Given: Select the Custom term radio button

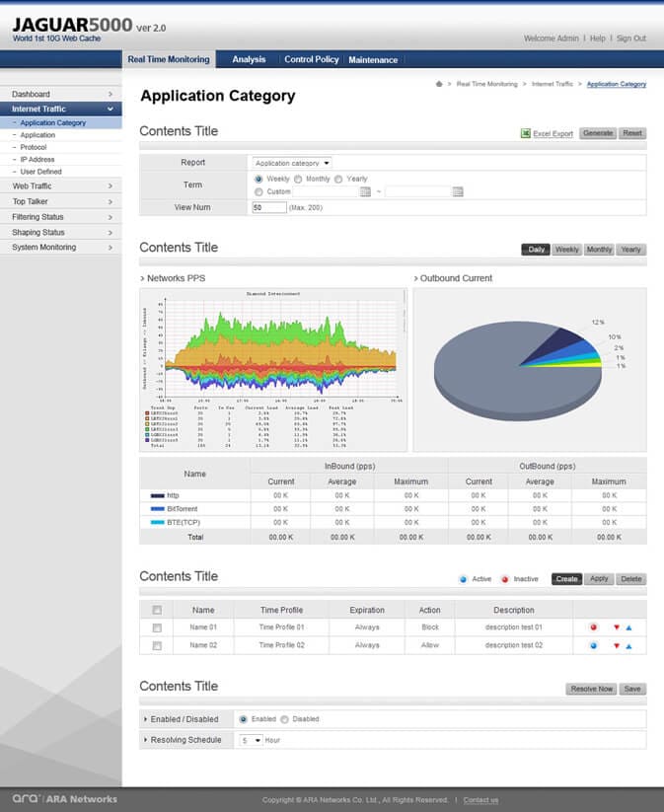Looking at the screenshot, I should (x=258, y=191).
